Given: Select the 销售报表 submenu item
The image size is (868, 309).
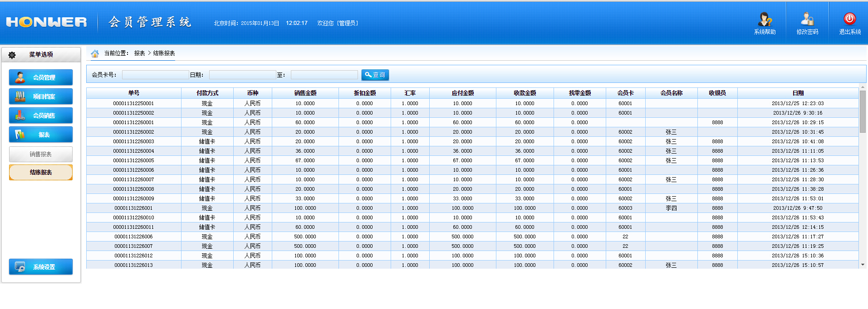Looking at the screenshot, I should point(41,154).
